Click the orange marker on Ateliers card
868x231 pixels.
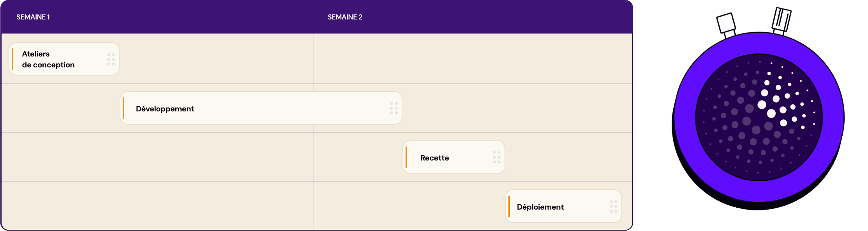(x=12, y=59)
